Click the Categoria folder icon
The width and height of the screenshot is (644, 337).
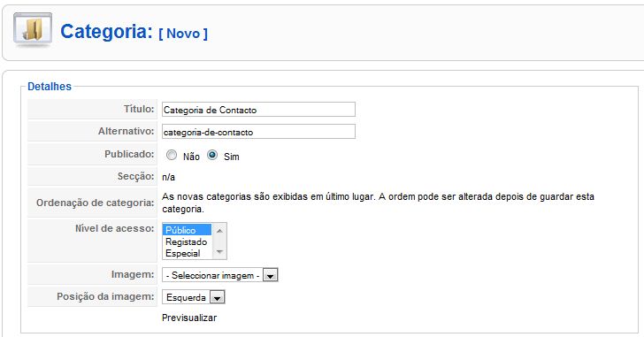tap(33, 28)
